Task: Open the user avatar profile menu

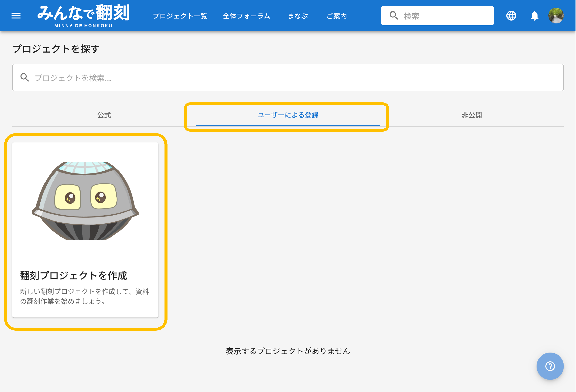Action: [x=556, y=16]
